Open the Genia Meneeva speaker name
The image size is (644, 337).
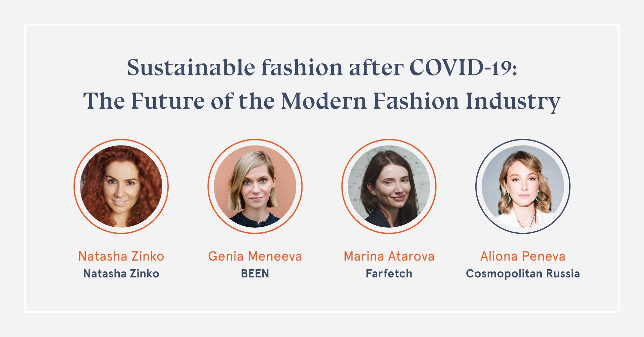[255, 257]
